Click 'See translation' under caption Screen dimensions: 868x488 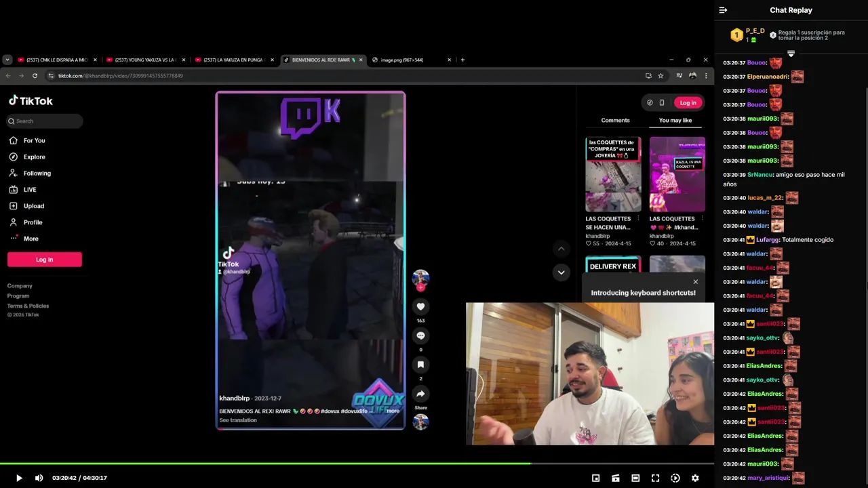click(x=238, y=420)
